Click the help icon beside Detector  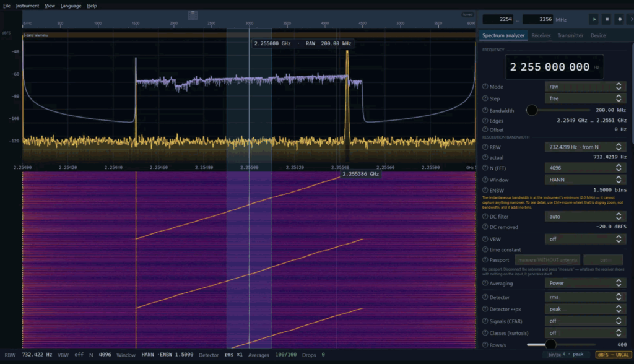point(485,297)
